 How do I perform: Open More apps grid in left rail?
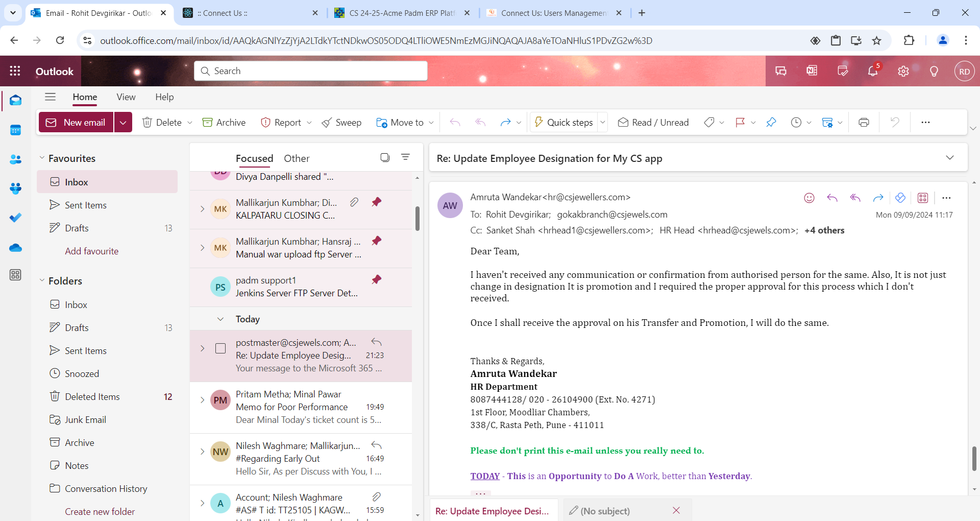15,275
